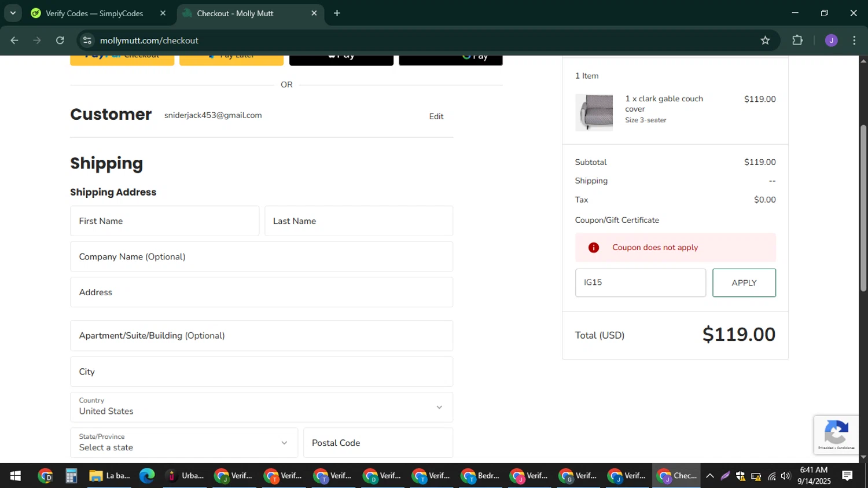This screenshot has height=488, width=868.
Task: Show hidden system tray icons
Action: [x=710, y=476]
